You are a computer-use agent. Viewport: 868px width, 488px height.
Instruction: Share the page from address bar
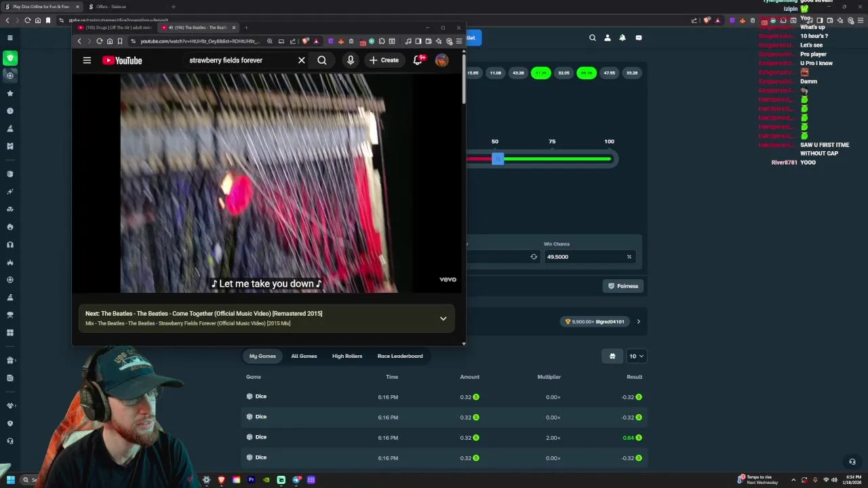click(x=293, y=41)
